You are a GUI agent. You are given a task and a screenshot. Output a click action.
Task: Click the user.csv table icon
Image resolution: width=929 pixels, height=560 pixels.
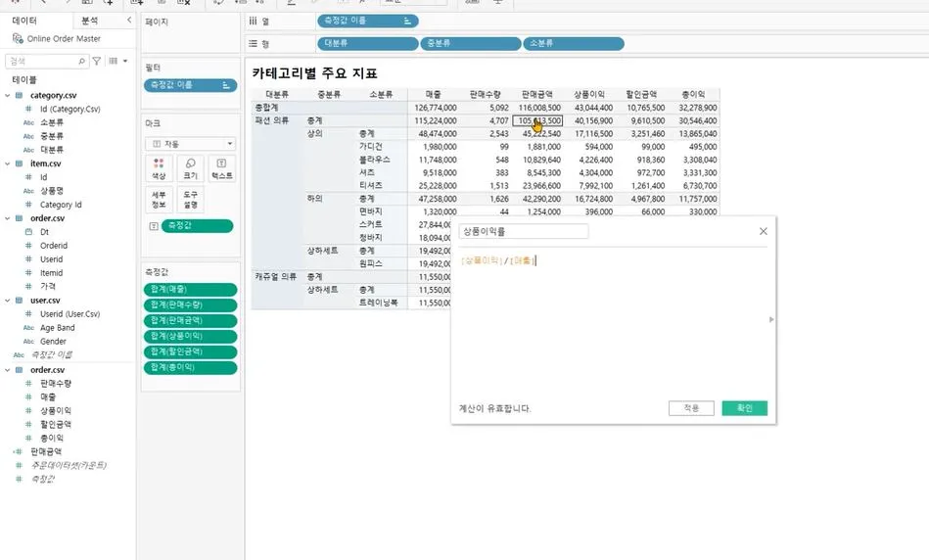click(19, 301)
